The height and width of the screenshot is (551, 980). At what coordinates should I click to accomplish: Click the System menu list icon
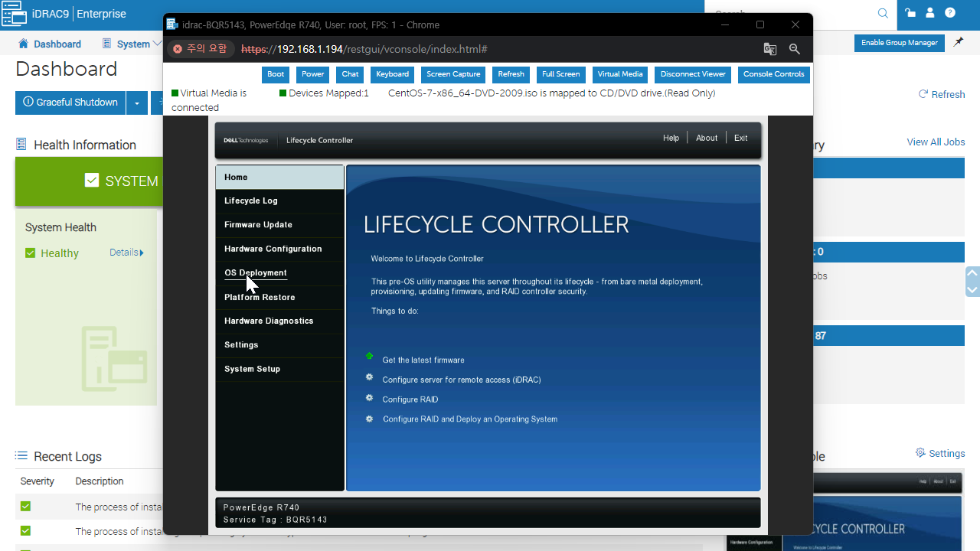click(x=106, y=44)
